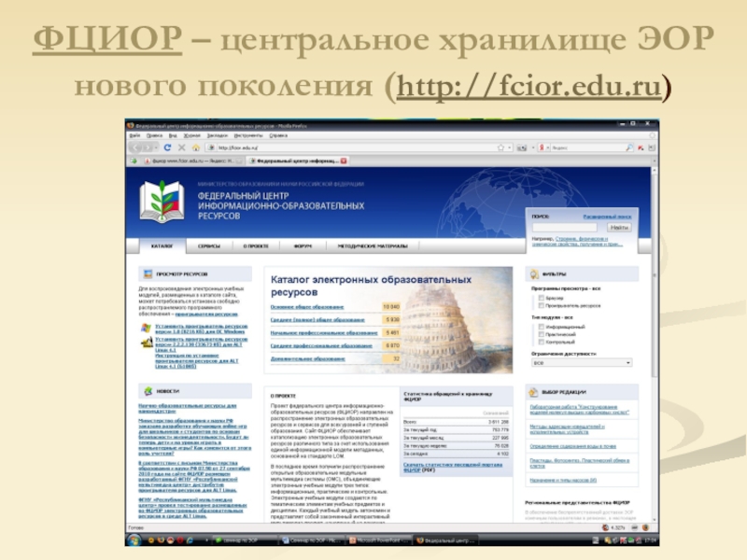The height and width of the screenshot is (560, 747).
Task: Click the Выбор редакции panel icon
Action: click(x=533, y=392)
